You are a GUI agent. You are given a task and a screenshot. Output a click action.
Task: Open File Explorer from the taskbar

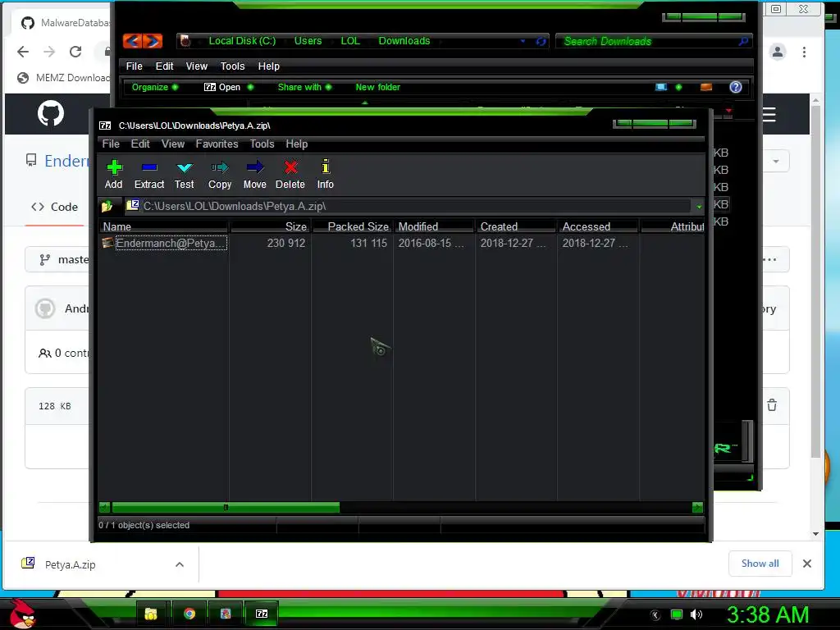click(x=152, y=614)
